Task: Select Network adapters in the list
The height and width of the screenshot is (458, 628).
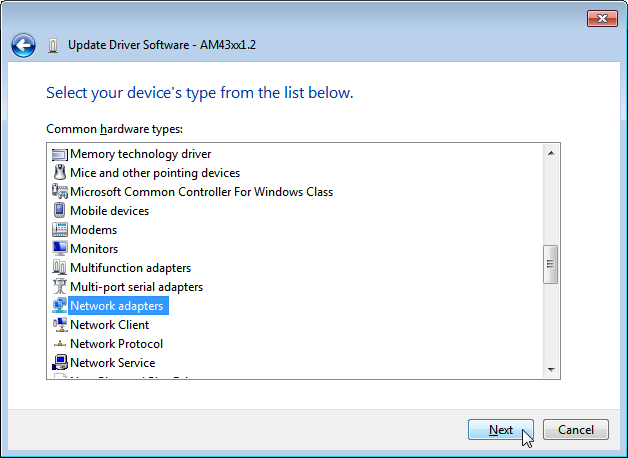Action: [x=116, y=306]
